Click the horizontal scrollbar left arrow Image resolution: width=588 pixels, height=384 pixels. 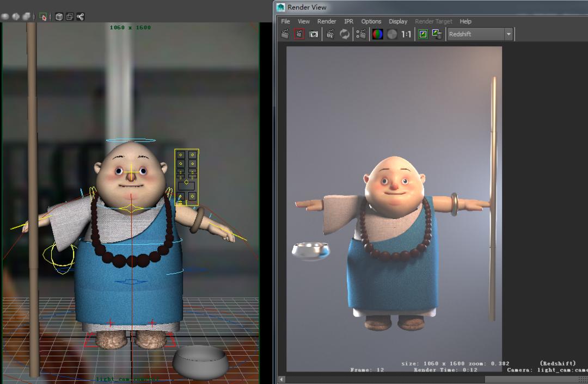[x=281, y=379]
